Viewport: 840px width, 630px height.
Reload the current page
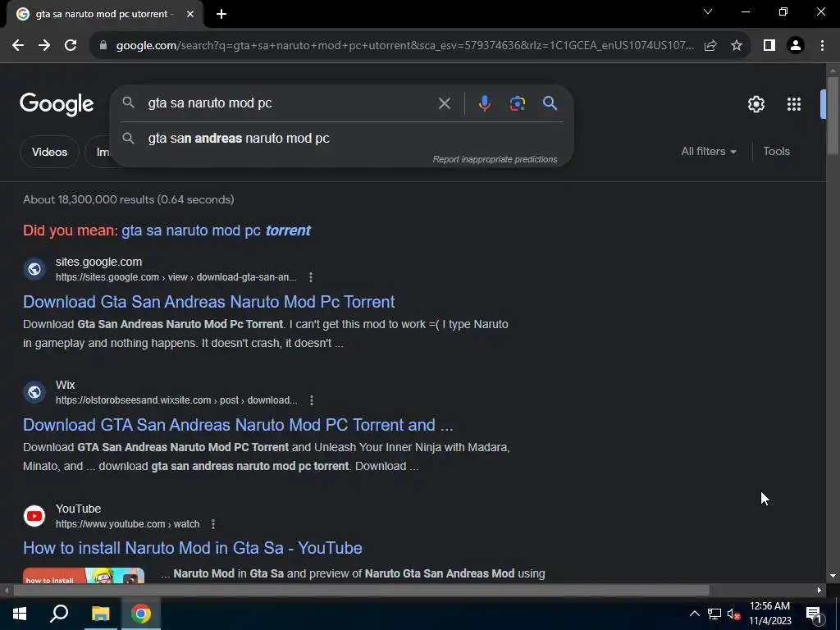pos(71,46)
